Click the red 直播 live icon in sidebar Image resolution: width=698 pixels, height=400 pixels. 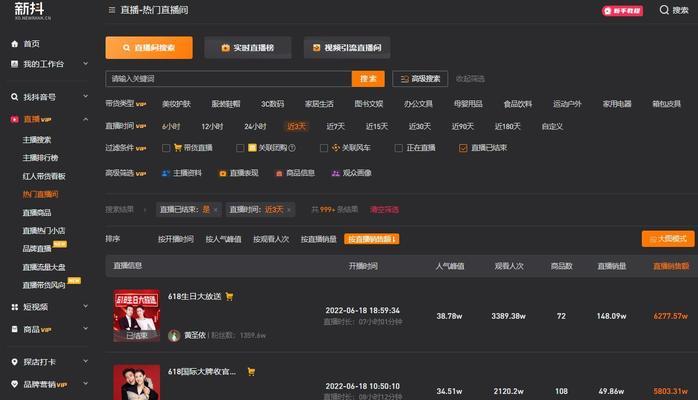pyautogui.click(x=15, y=119)
